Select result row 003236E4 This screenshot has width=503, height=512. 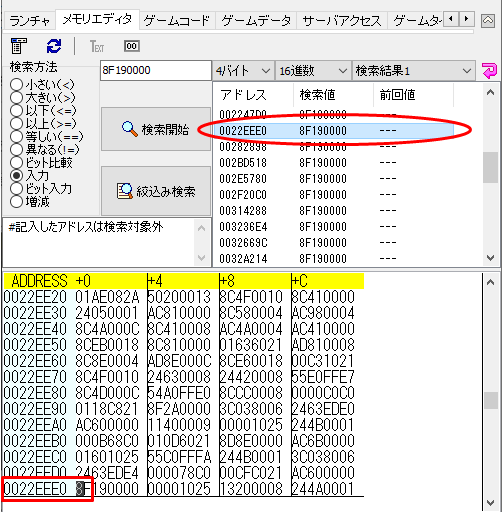click(x=333, y=227)
